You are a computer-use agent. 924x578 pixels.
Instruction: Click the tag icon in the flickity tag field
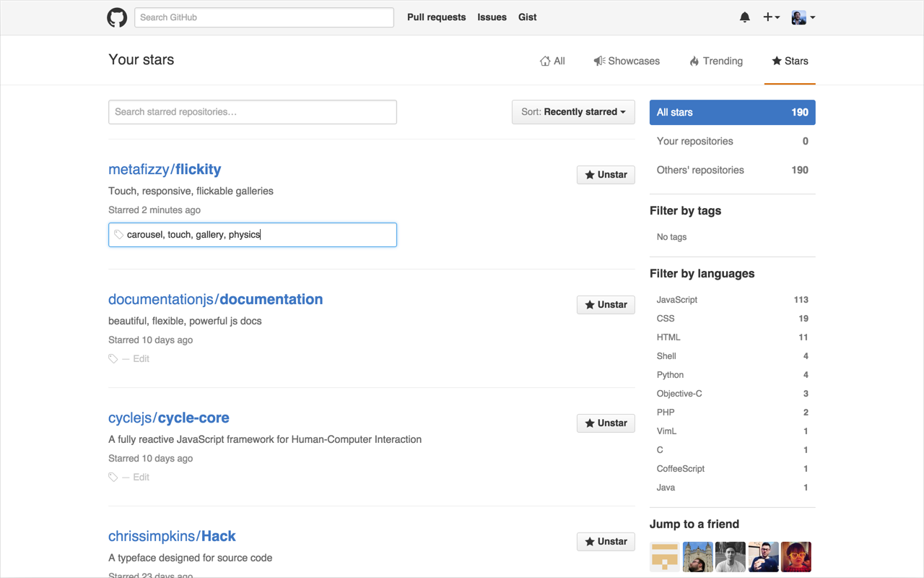click(118, 234)
